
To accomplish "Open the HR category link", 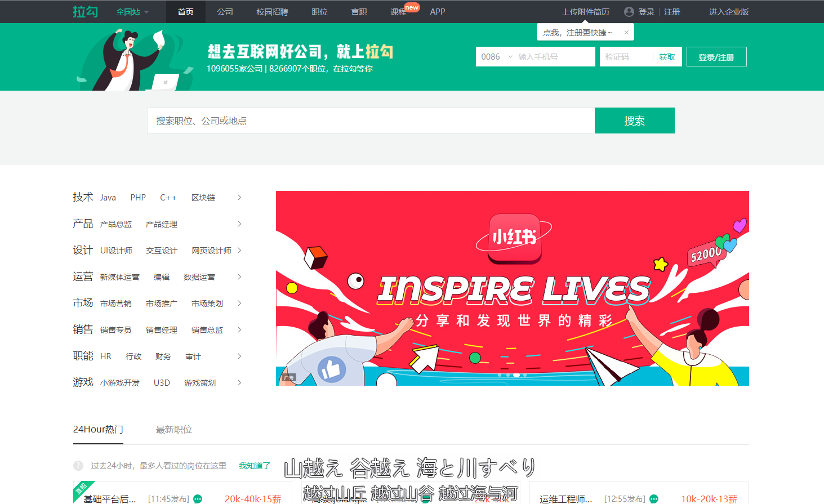I will tap(106, 356).
